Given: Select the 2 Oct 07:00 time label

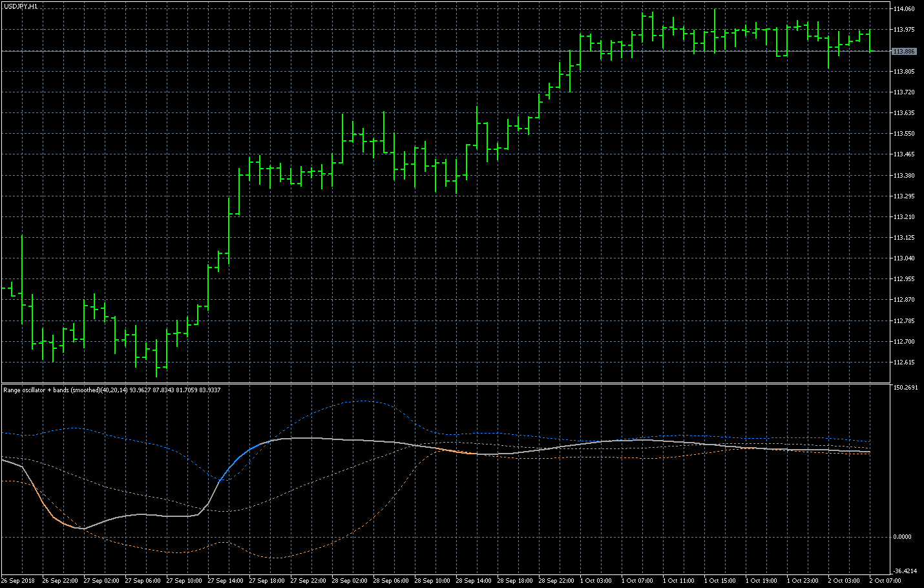Looking at the screenshot, I should coord(885,580).
